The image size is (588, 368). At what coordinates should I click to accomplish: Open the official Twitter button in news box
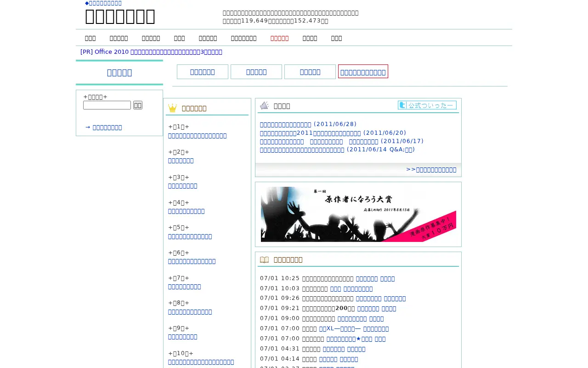point(427,105)
